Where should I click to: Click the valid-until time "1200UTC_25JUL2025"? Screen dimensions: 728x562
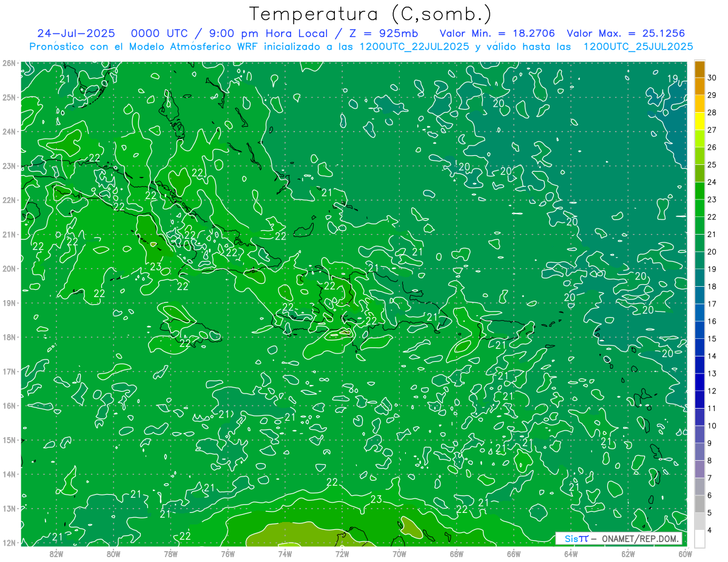pyautogui.click(x=638, y=47)
